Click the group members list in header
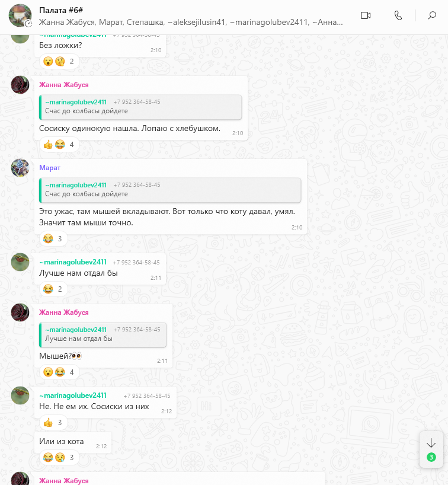This screenshot has height=485, width=448. (x=191, y=23)
